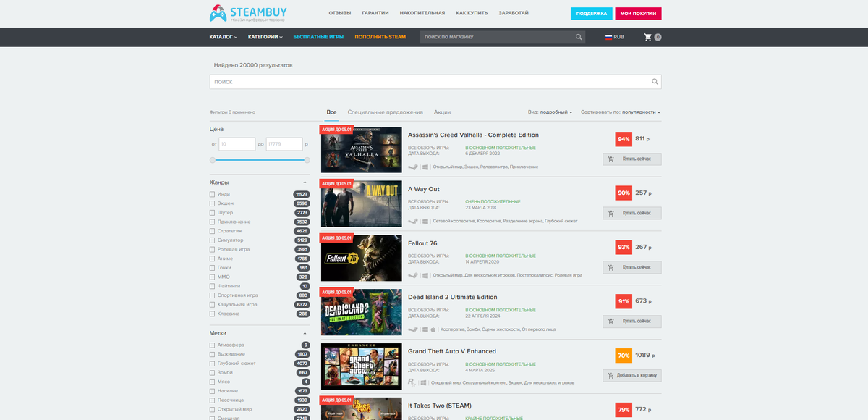Screen dimensions: 868x420
Task: Click the magnifier icon in header store search
Action: tap(579, 37)
